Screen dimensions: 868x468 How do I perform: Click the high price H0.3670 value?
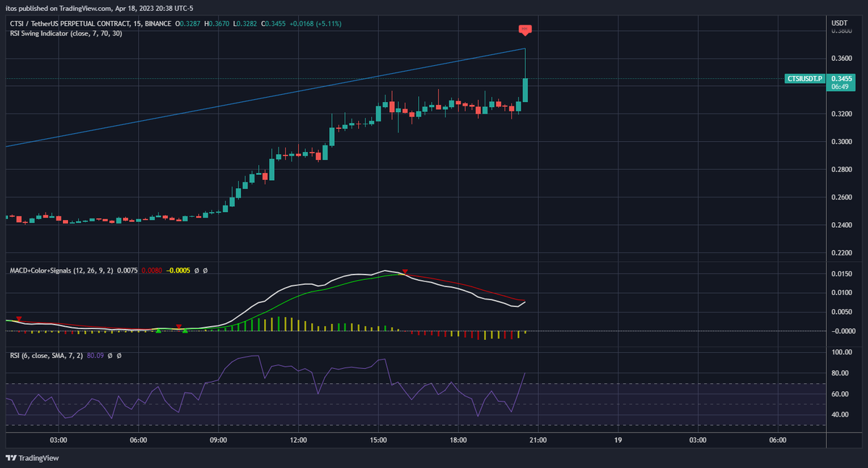218,24
